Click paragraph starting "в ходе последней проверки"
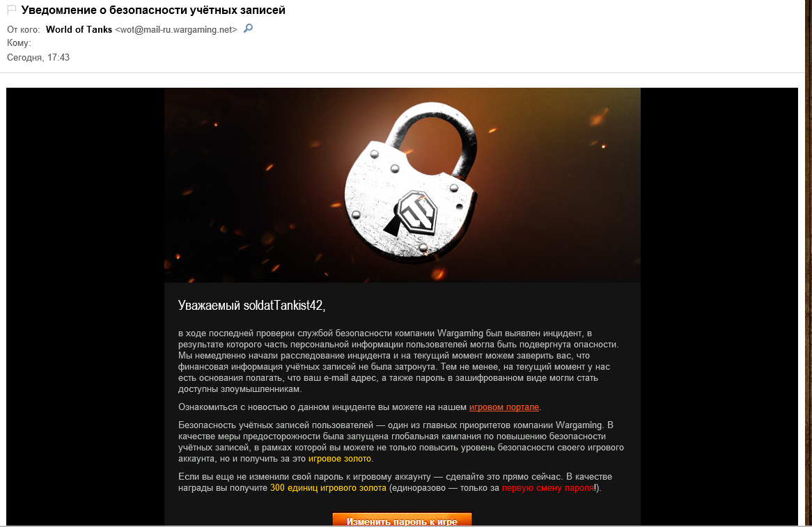 coord(399,361)
